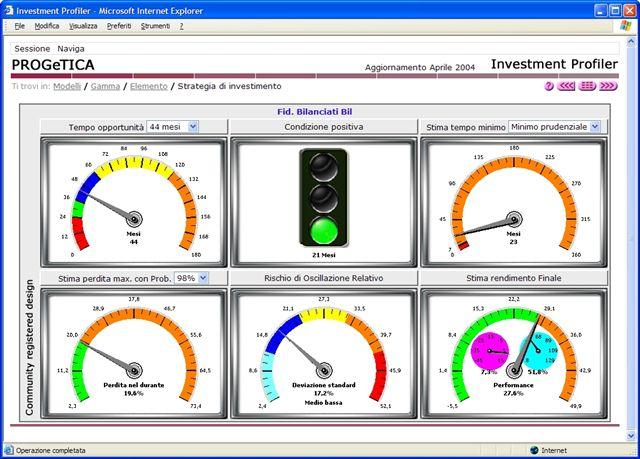Click the Community registered design vertical label
The width and height of the screenshot is (640, 459).
29,348
